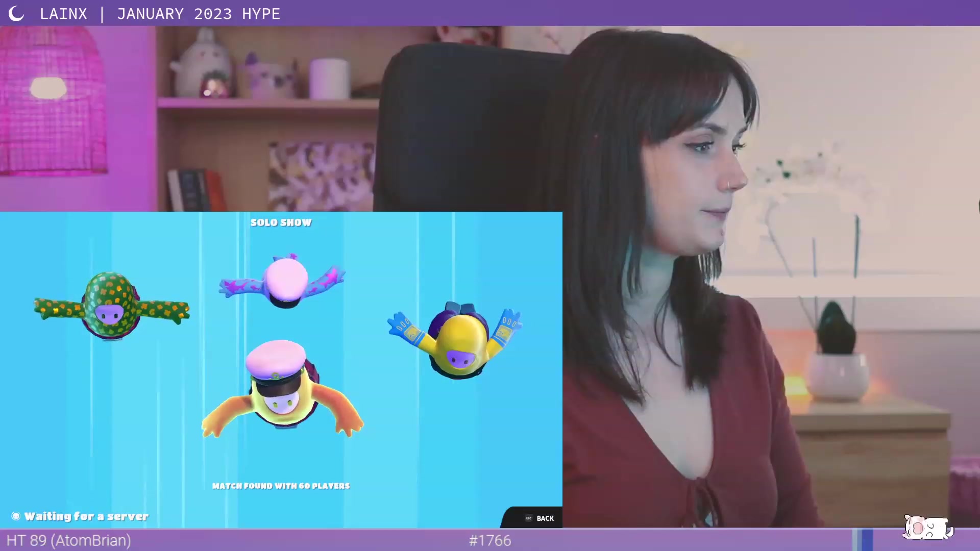Click the '#1766' counter text
The width and height of the screenshot is (980, 551).
490,540
